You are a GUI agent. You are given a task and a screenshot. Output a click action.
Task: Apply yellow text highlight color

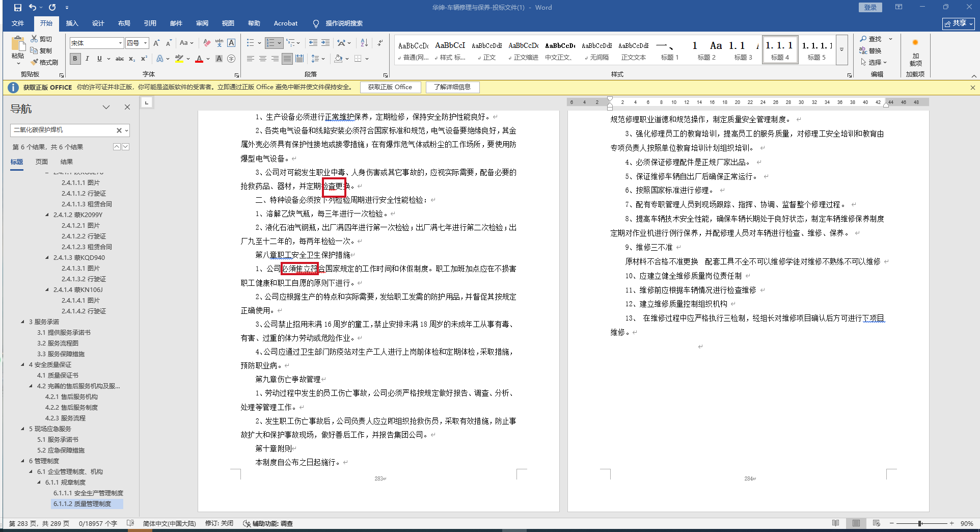179,59
